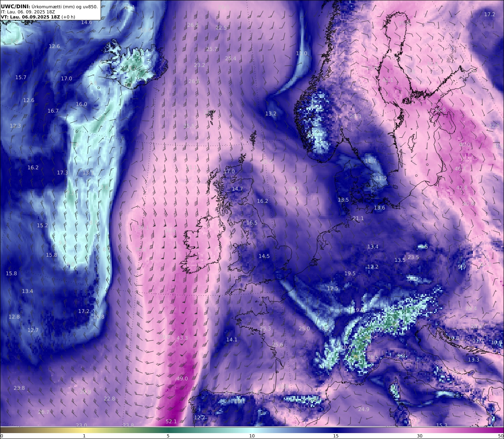Click the 12.7 value at lower left
504x439 pixels.
[33, 330]
